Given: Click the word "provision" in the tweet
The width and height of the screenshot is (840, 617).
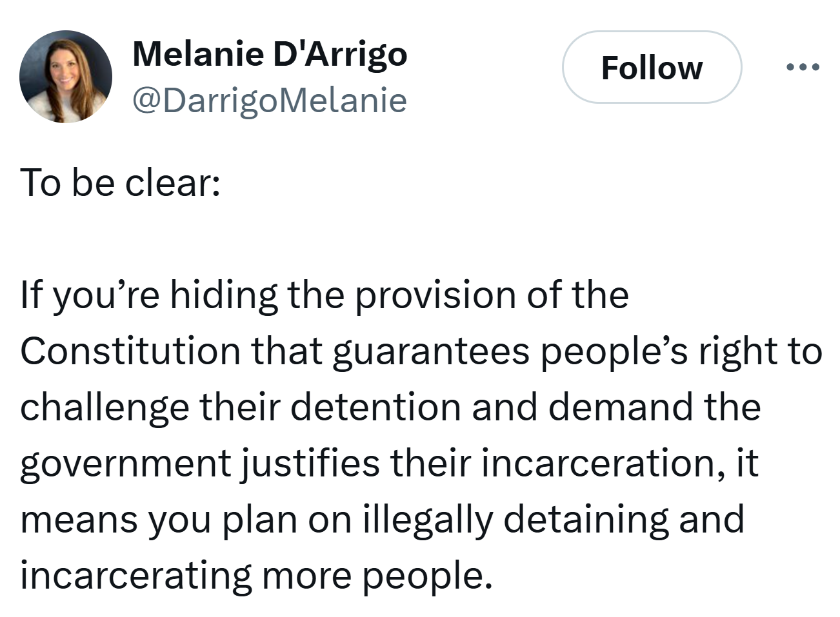Looking at the screenshot, I should pyautogui.click(x=437, y=295).
